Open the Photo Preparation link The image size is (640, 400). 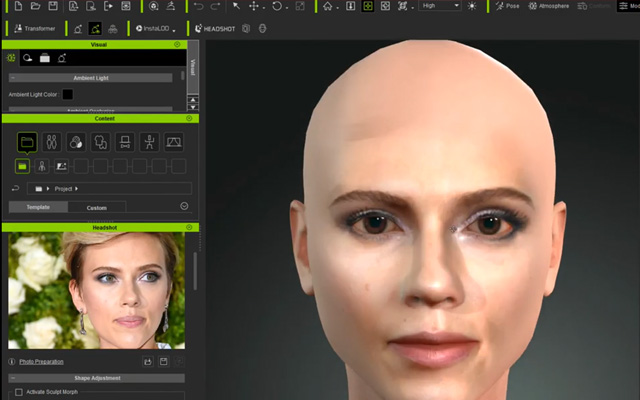click(x=41, y=362)
